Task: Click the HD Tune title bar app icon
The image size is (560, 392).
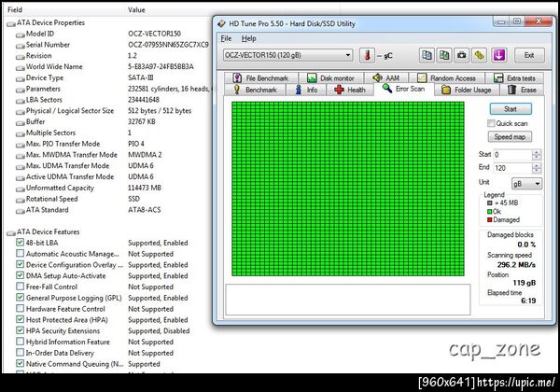Action: pos(221,23)
